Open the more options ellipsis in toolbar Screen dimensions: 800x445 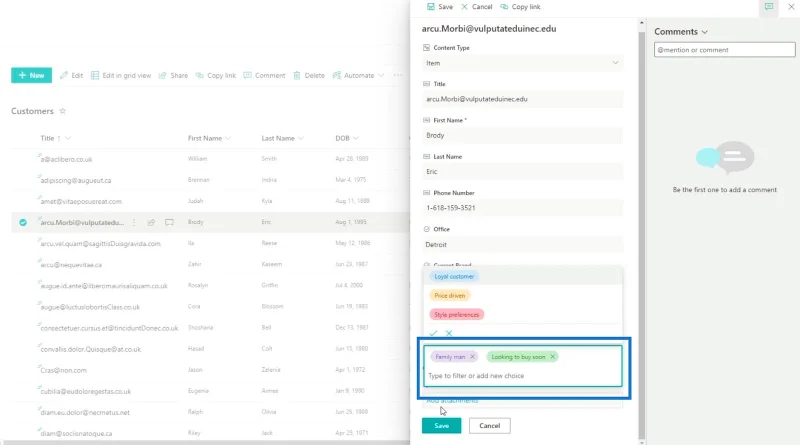point(397,75)
